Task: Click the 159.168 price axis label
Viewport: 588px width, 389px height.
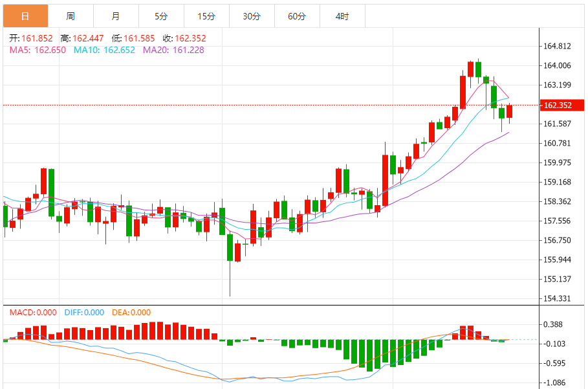Action: [557, 182]
